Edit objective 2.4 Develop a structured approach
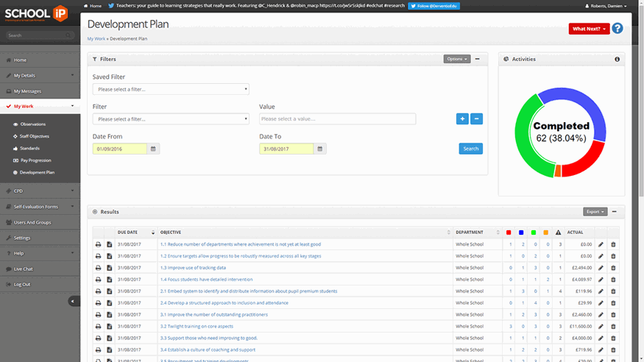644x362 pixels. pos(601,303)
